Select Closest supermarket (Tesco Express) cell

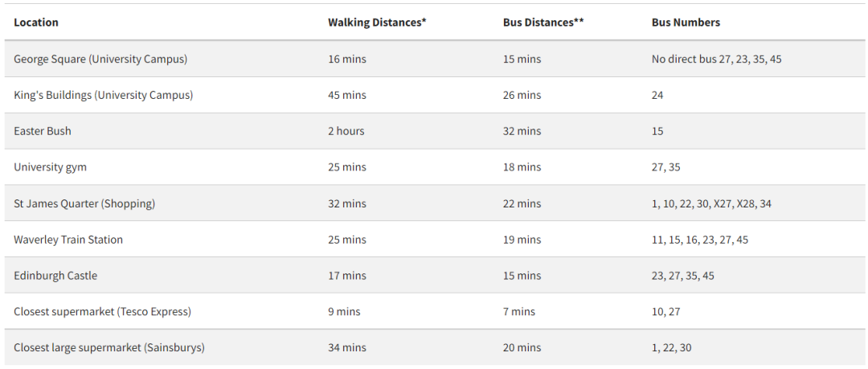coord(102,311)
